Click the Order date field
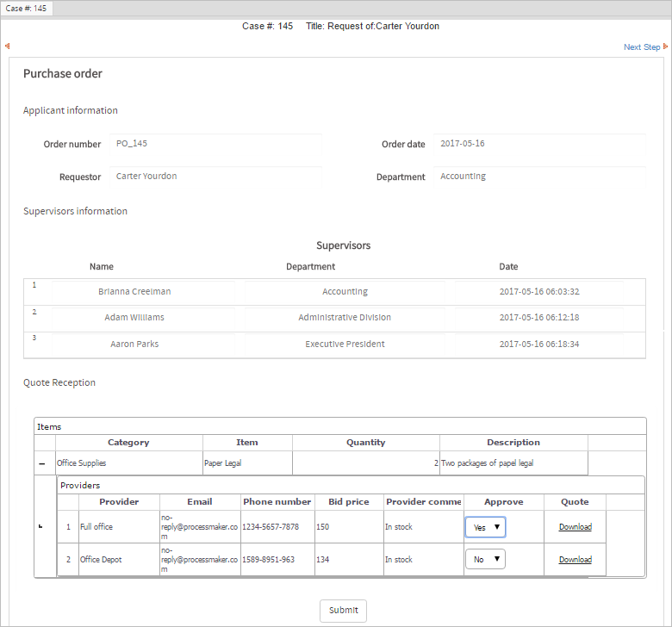 click(x=539, y=144)
